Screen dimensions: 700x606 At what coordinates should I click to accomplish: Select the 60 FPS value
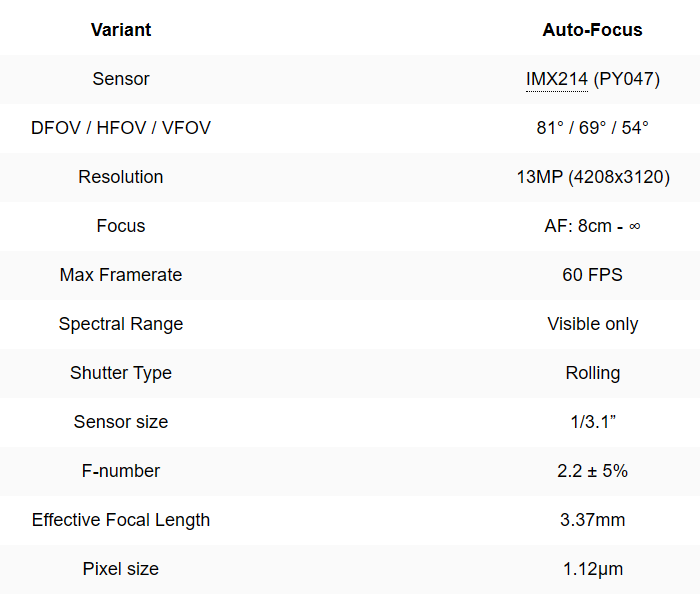pos(593,275)
